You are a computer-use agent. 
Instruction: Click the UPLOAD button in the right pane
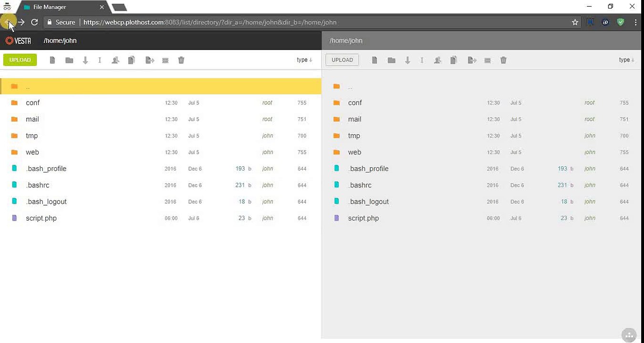click(x=343, y=60)
